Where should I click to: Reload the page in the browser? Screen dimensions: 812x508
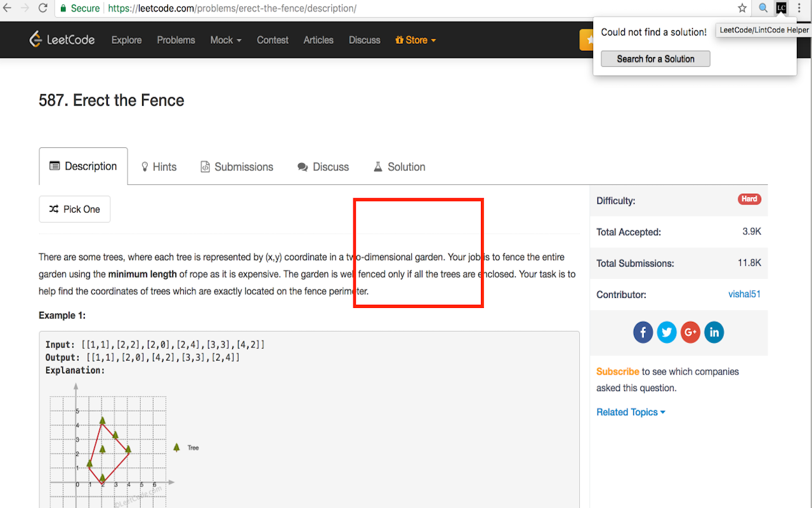(43, 8)
